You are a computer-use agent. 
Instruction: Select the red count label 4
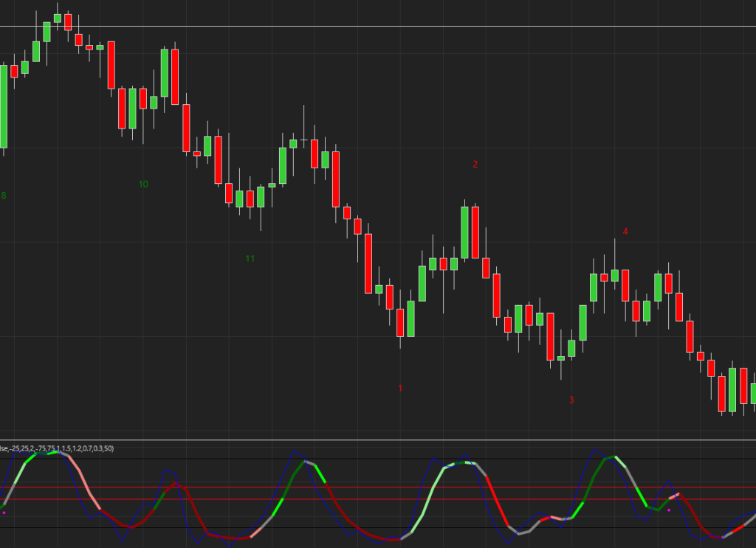625,231
